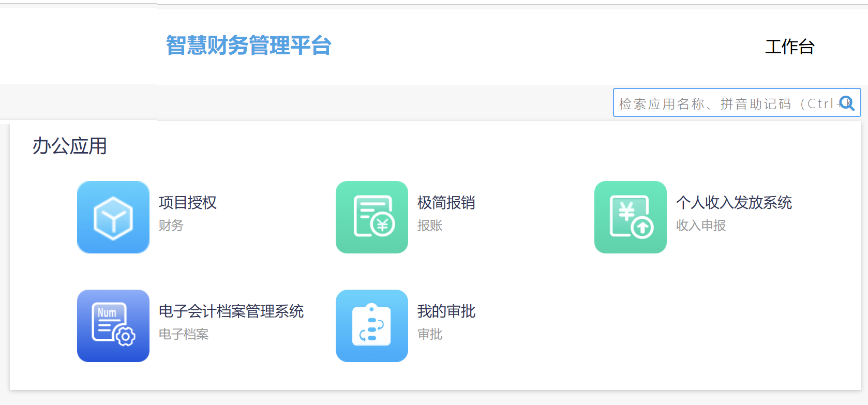Launch the 极简报销 reimbursement icon

(x=372, y=217)
